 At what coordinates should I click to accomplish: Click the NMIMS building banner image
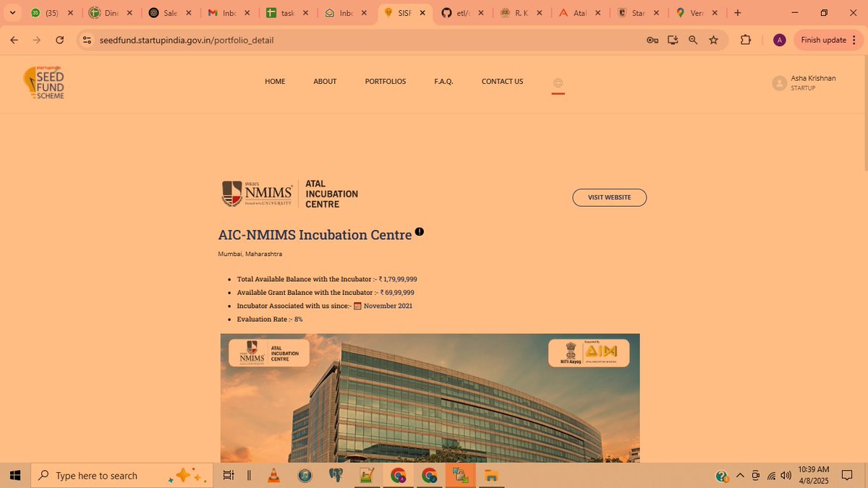[430, 398]
